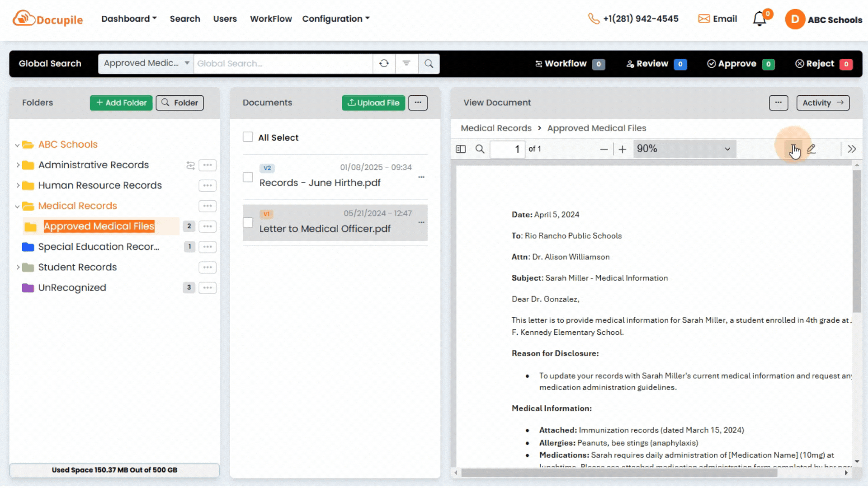The width and height of the screenshot is (868, 488).
Task: Decrease zoom with the minus control
Action: [604, 149]
